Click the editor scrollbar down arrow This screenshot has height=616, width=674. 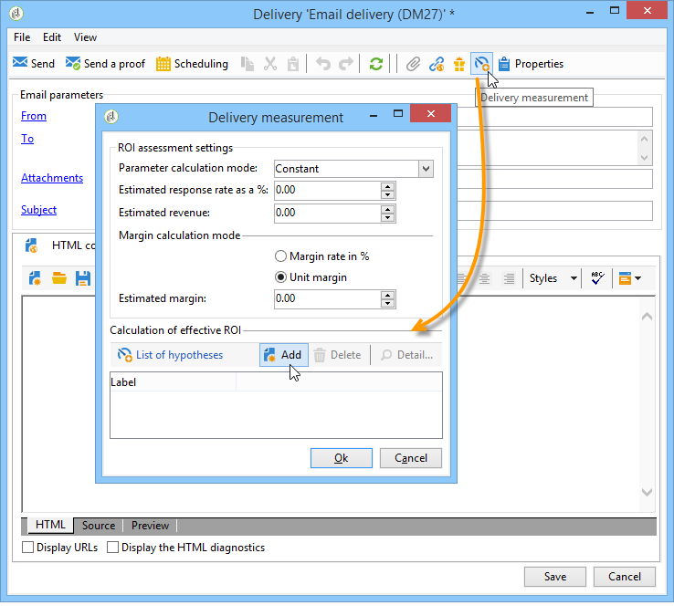click(647, 492)
